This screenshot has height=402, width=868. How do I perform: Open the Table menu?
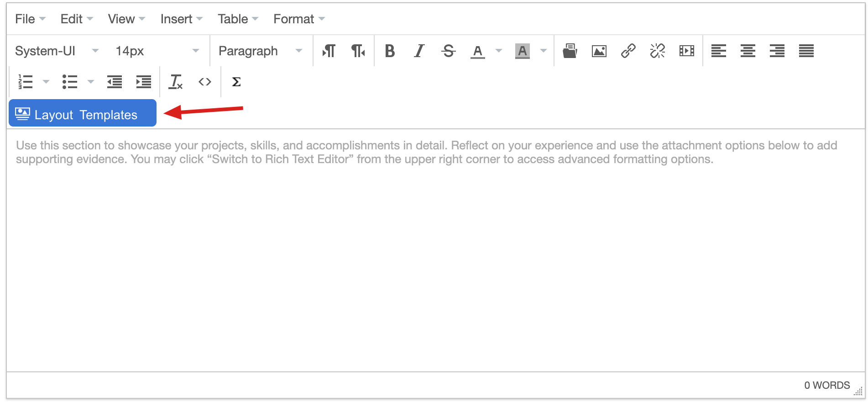pos(238,19)
